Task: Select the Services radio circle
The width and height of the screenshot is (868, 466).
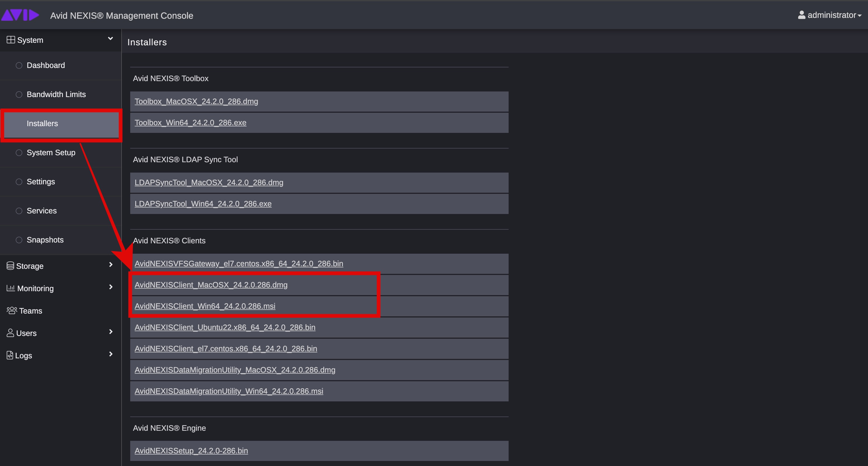Action: coord(19,210)
